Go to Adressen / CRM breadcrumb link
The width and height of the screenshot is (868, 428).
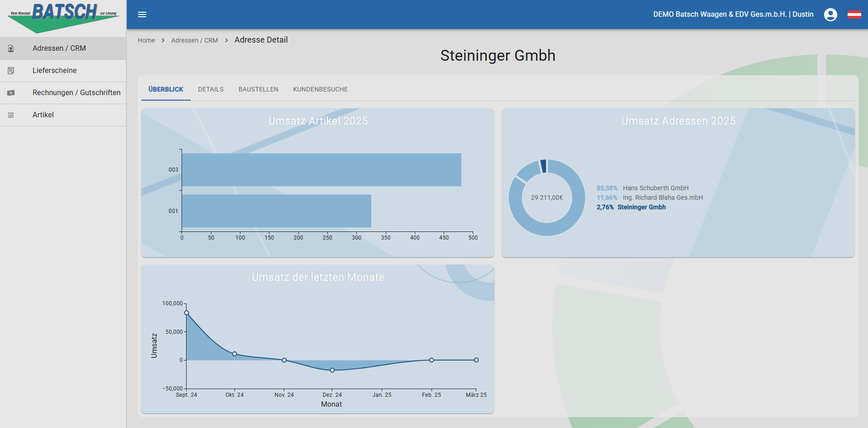coord(195,40)
